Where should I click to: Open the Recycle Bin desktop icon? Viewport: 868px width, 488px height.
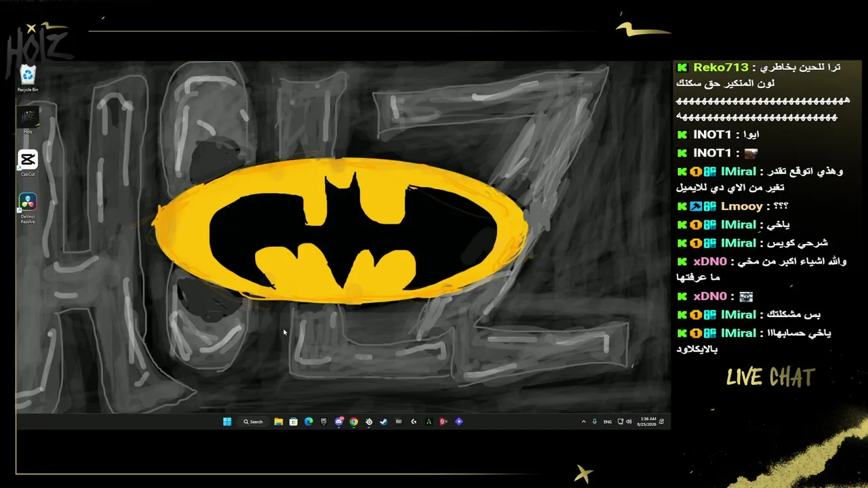[28, 78]
